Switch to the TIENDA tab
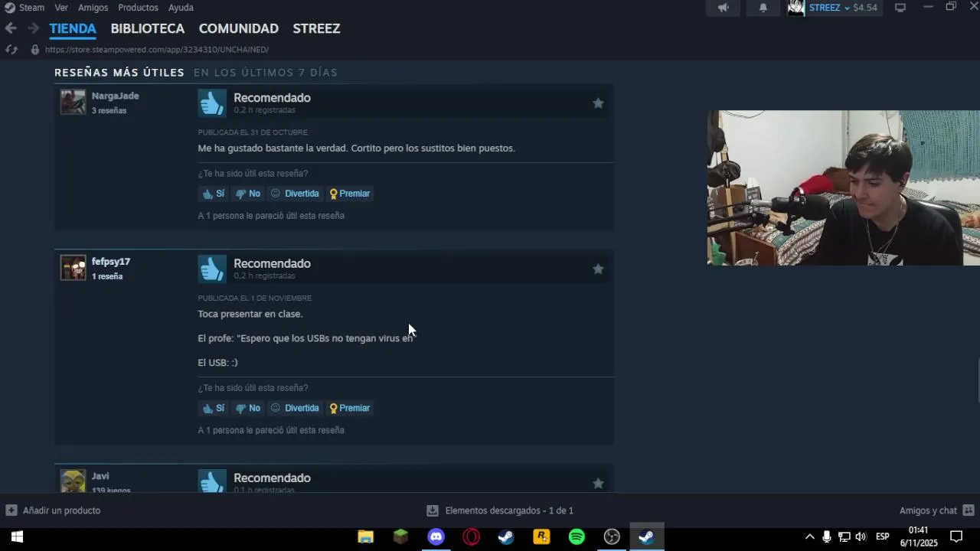The image size is (980, 551). click(73, 28)
